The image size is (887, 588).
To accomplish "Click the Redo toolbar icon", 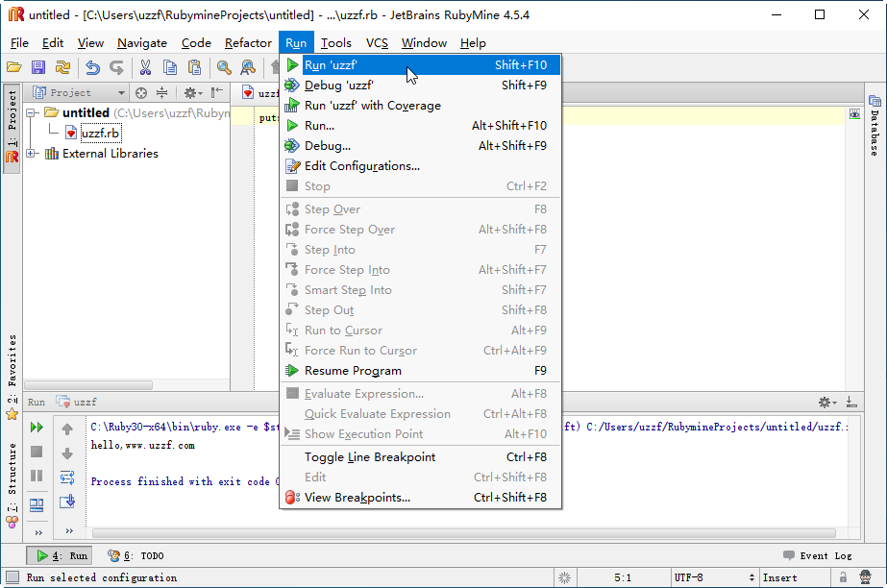I will pyautogui.click(x=116, y=68).
